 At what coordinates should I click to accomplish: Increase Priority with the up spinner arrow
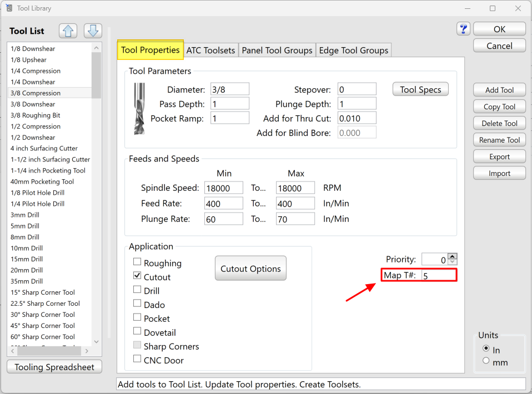click(452, 256)
